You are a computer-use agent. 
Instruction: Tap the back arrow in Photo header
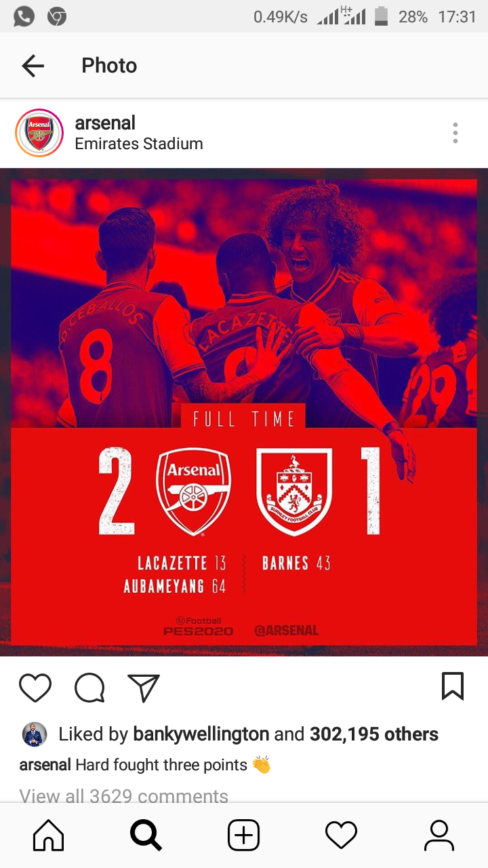coord(33,66)
